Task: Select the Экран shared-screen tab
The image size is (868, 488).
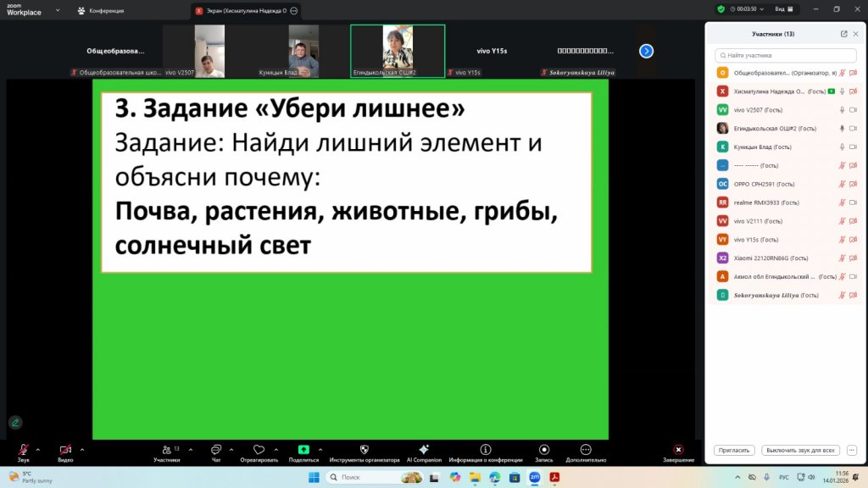Action: (242, 10)
